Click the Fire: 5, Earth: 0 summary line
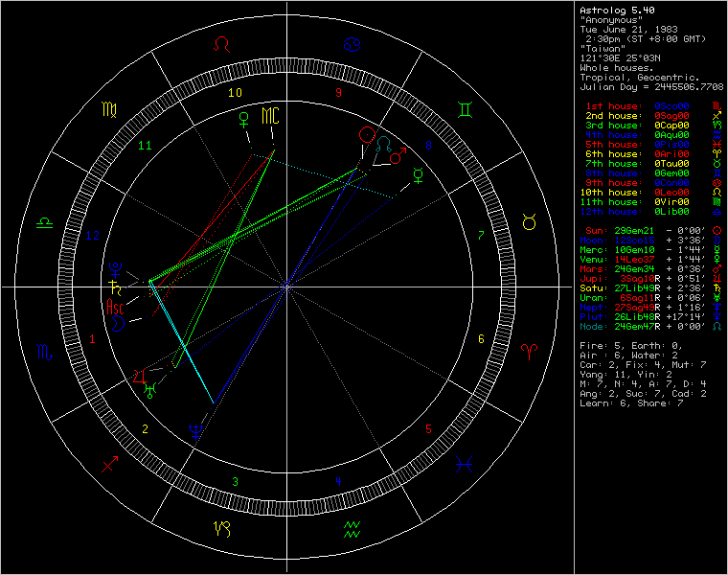This screenshot has width=728, height=575. (631, 346)
